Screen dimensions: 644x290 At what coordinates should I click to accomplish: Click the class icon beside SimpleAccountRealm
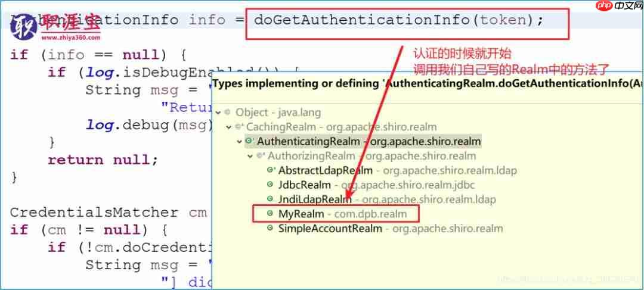pyautogui.click(x=270, y=227)
